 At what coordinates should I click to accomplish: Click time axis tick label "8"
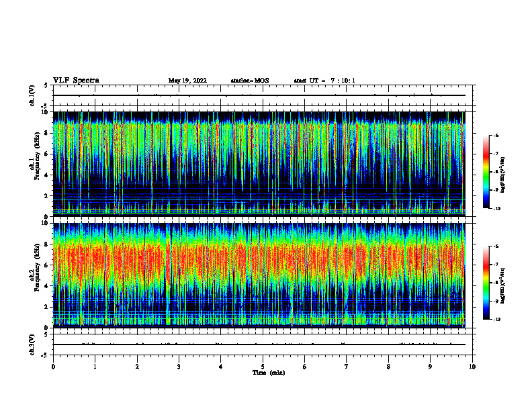point(388,367)
